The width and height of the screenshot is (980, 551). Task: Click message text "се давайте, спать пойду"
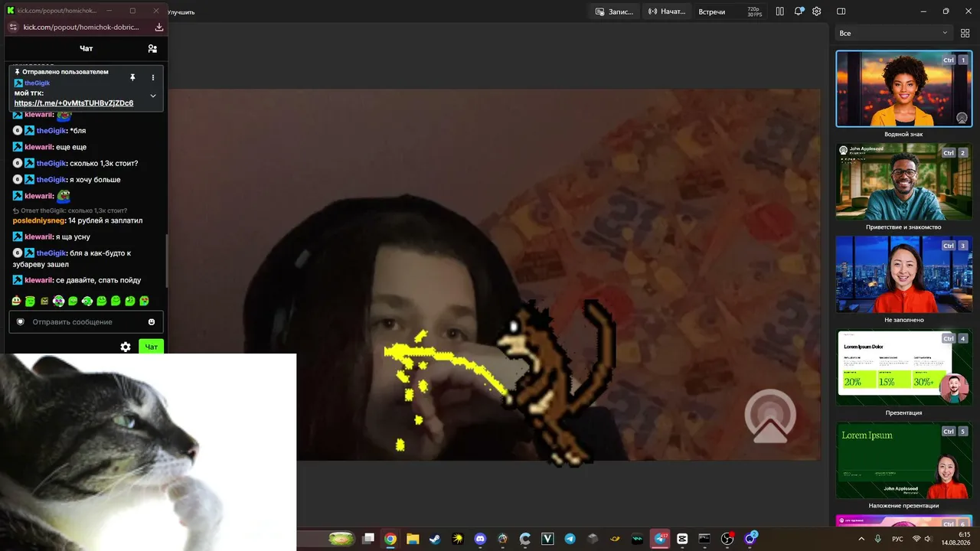(99, 280)
